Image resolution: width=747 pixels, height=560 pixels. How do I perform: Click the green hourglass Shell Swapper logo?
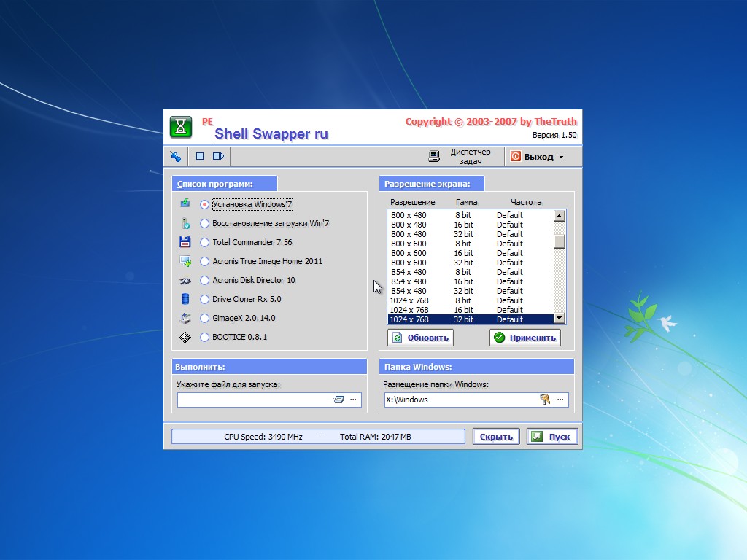tap(181, 127)
